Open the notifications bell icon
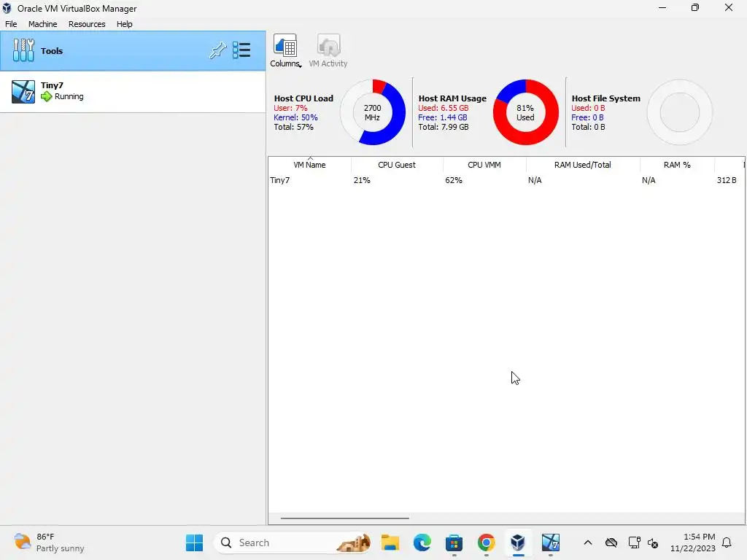The height and width of the screenshot is (560, 747). [727, 542]
